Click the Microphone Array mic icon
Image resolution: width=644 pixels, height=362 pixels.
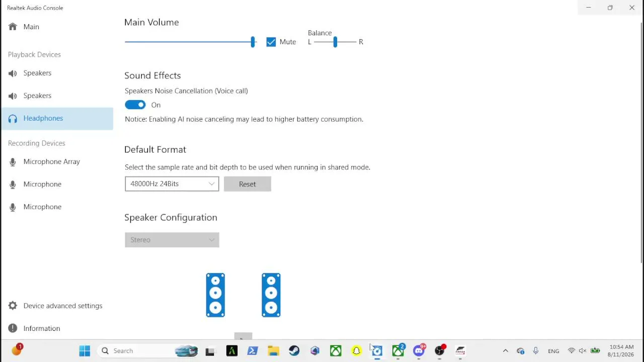13,162
